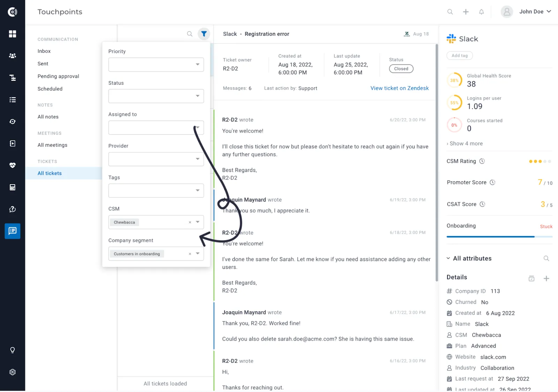Toggle the ticket filter funnel icon
Screen dimensions: 558x392
204,34
